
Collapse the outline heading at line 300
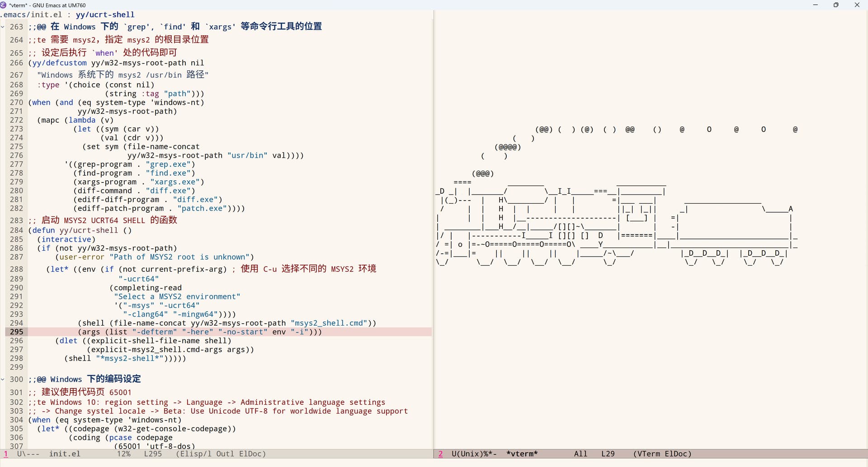tap(3, 379)
